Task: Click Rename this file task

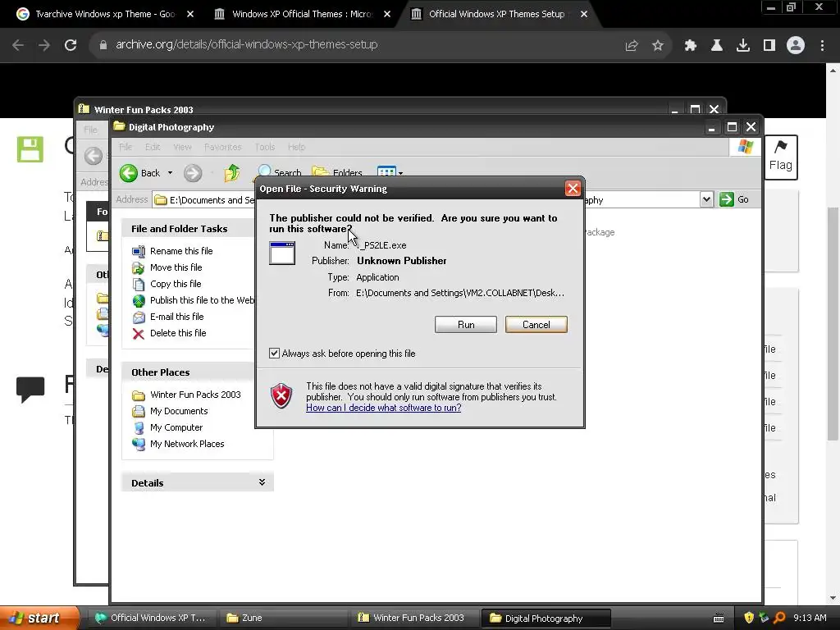Action: [181, 251]
